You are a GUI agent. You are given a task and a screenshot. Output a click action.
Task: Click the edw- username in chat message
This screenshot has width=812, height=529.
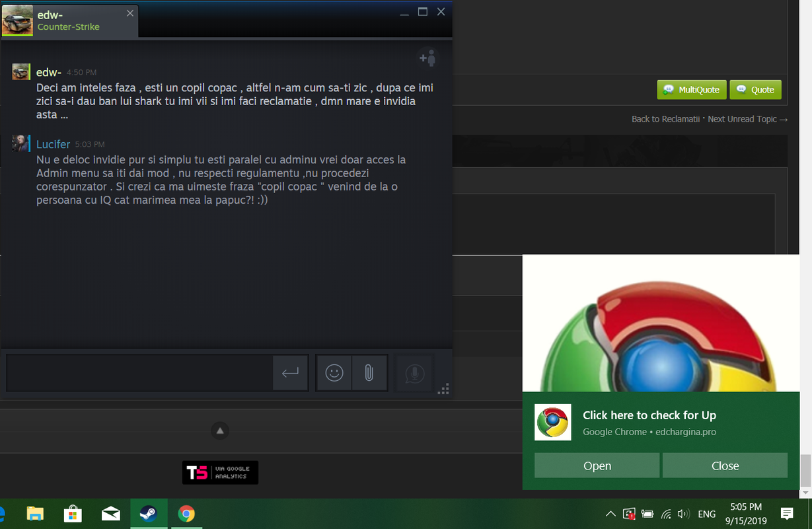49,72
